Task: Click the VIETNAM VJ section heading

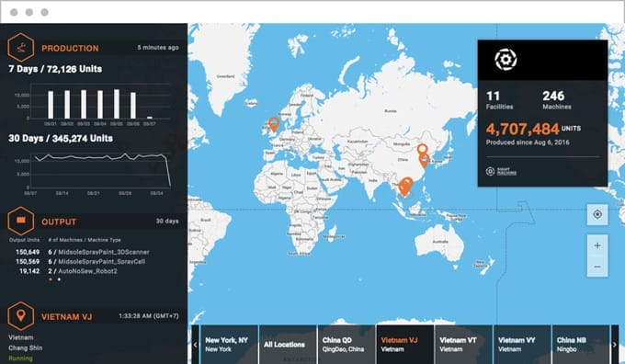Action: (66, 317)
